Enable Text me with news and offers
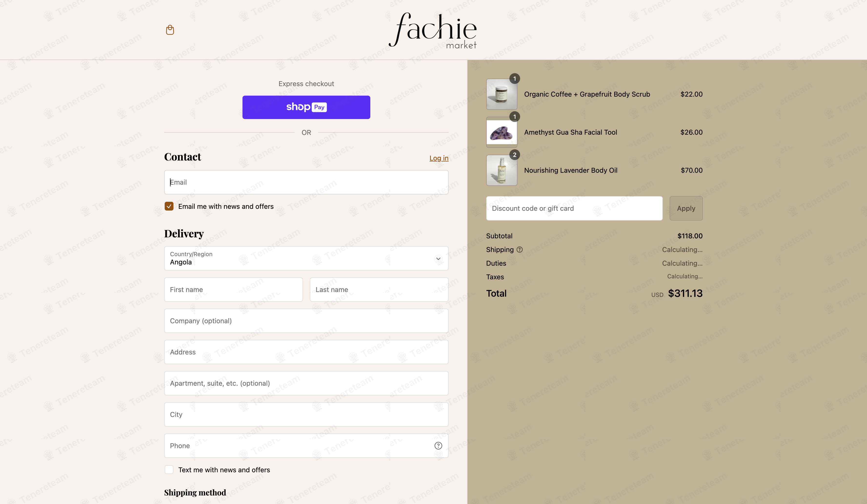The height and width of the screenshot is (504, 867). click(x=169, y=470)
